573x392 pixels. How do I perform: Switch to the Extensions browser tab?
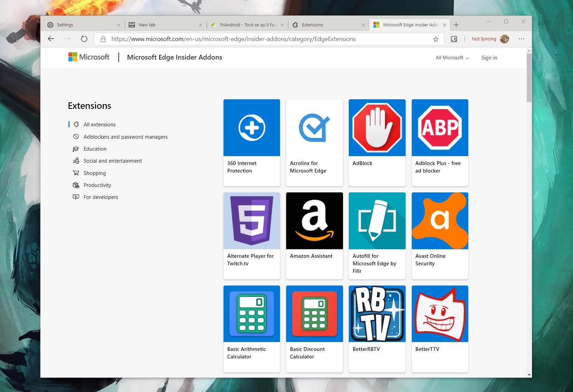tap(329, 25)
